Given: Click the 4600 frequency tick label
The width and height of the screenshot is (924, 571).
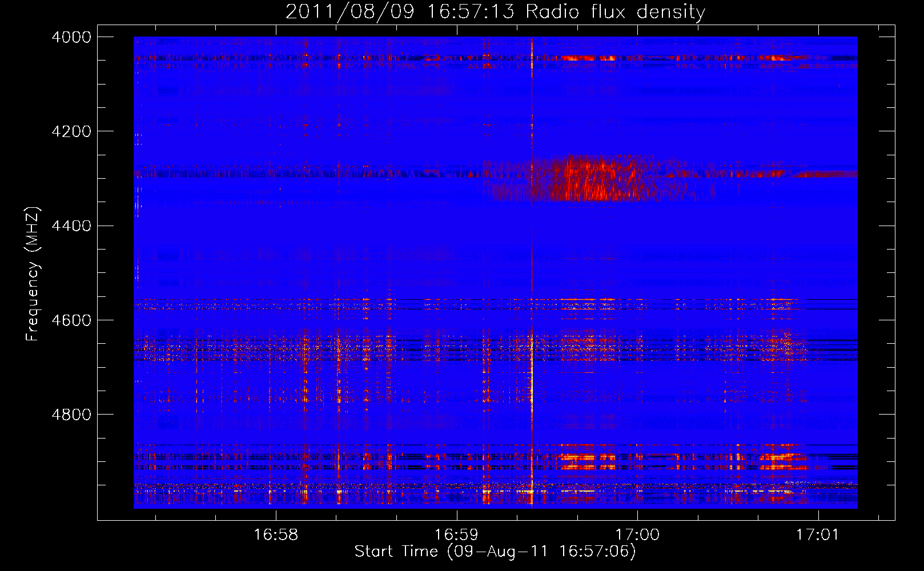Looking at the screenshot, I should (x=71, y=320).
